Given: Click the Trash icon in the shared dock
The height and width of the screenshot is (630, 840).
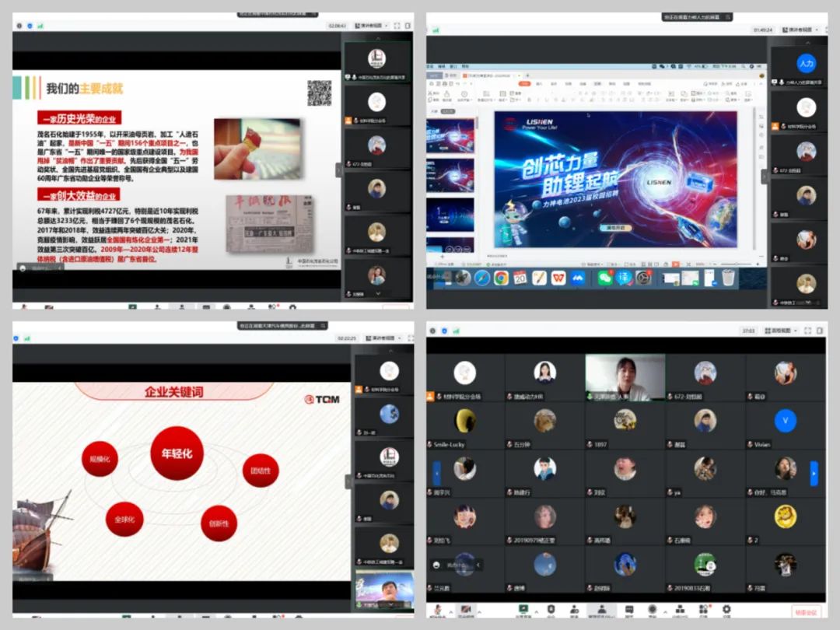Looking at the screenshot, I should pos(728,277).
